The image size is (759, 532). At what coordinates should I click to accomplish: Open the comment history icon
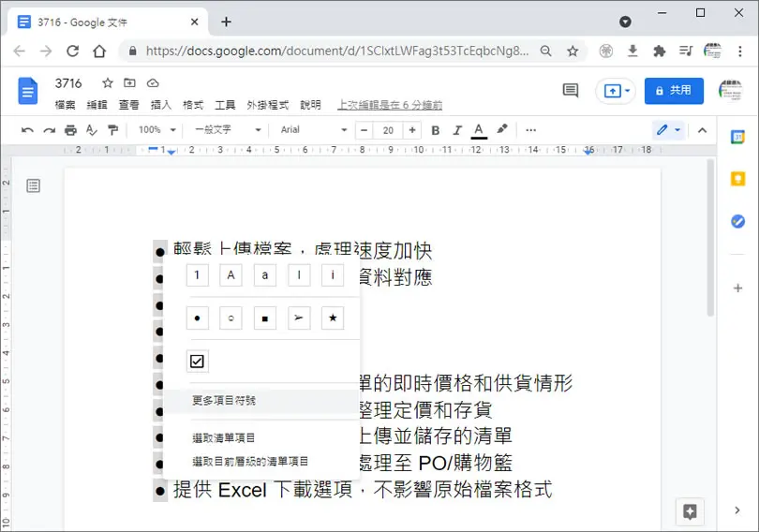[571, 91]
